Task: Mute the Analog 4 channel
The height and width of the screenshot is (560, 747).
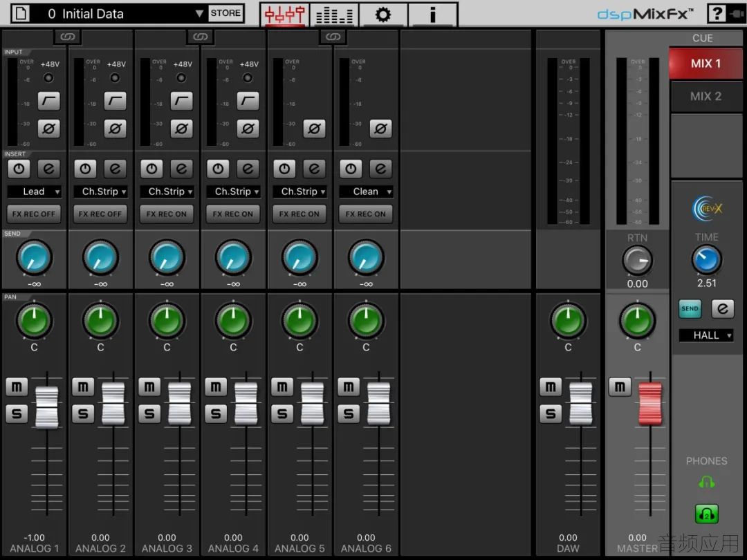Action: (216, 386)
